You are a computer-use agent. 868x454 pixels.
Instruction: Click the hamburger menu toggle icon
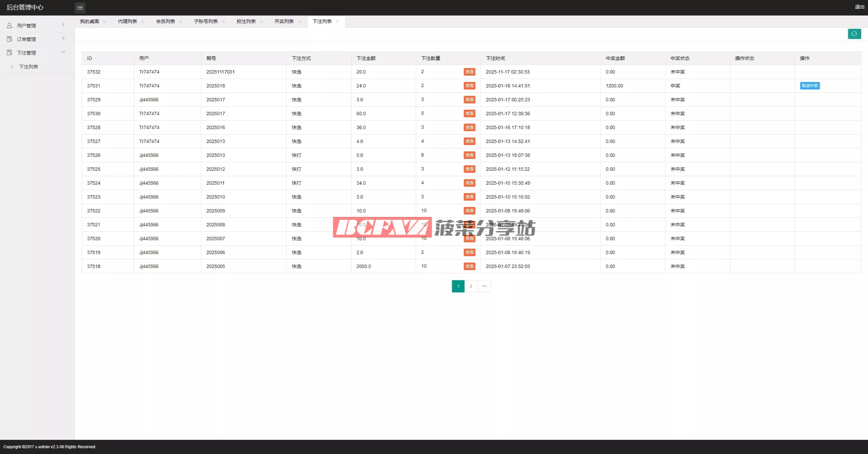(80, 7)
